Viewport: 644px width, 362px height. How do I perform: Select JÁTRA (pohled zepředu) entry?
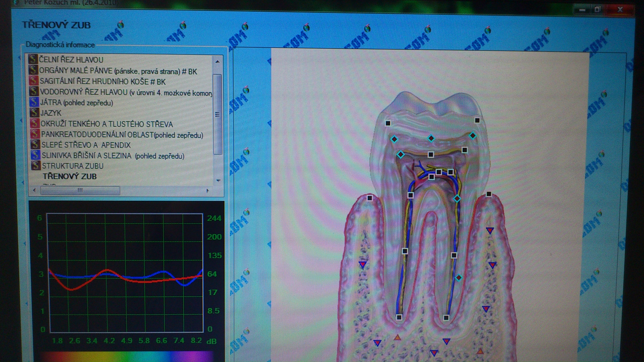[x=77, y=103]
